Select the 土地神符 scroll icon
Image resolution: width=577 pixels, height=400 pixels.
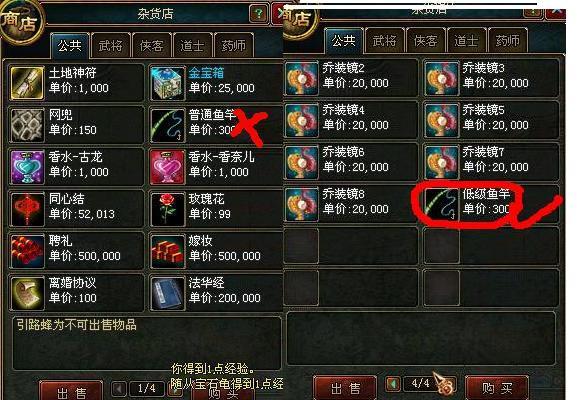pos(27,83)
